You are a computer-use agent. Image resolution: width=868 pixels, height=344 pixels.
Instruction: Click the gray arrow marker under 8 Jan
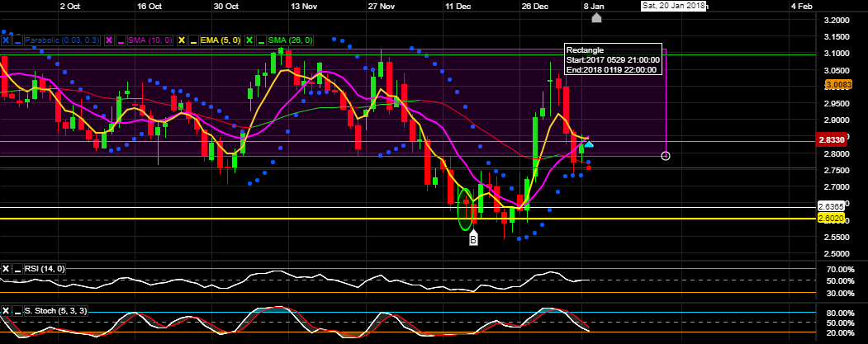tap(596, 17)
